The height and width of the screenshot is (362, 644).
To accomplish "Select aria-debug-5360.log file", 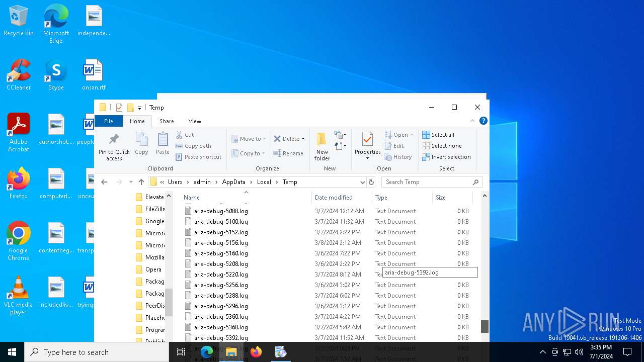I will (x=221, y=317).
